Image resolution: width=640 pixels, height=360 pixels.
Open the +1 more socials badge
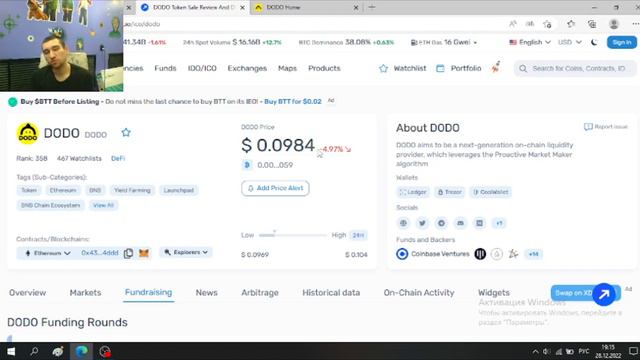[x=499, y=223]
